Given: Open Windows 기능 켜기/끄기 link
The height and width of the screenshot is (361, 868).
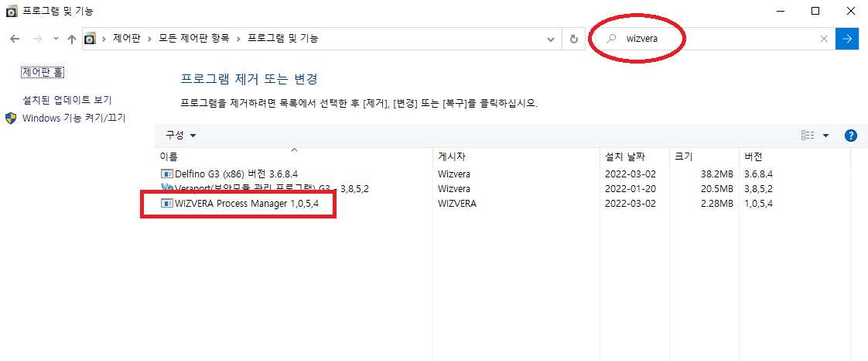Looking at the screenshot, I should click(x=74, y=118).
